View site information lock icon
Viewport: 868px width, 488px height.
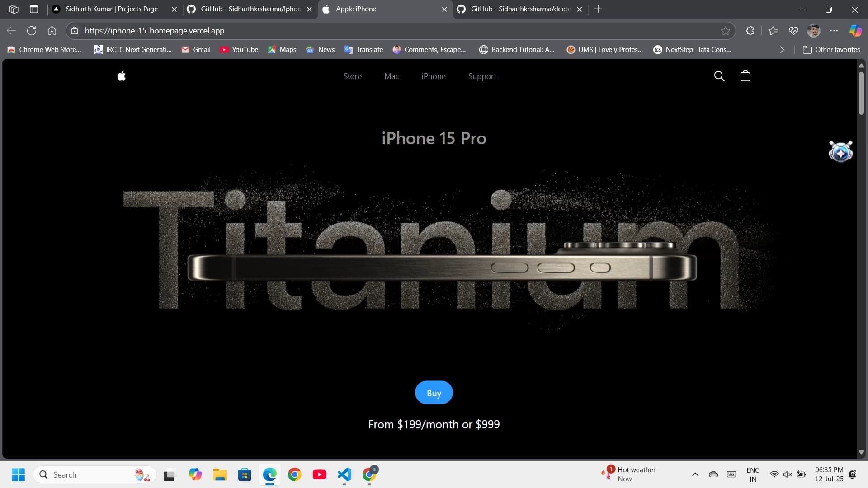click(x=75, y=31)
